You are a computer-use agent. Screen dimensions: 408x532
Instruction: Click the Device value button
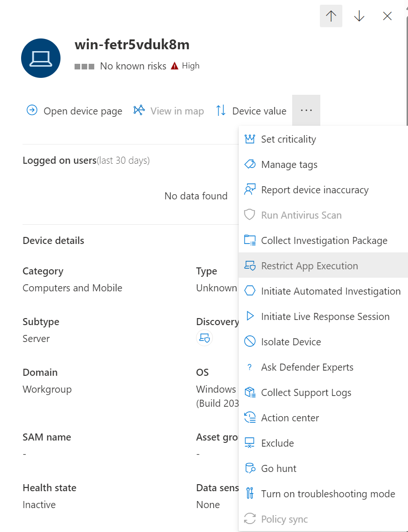(251, 111)
